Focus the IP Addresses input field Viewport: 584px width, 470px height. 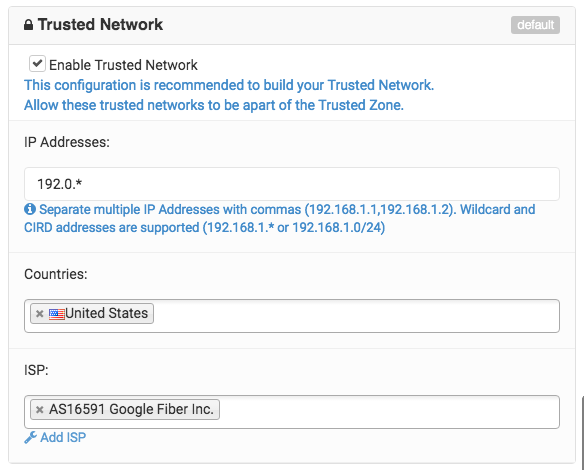click(292, 184)
